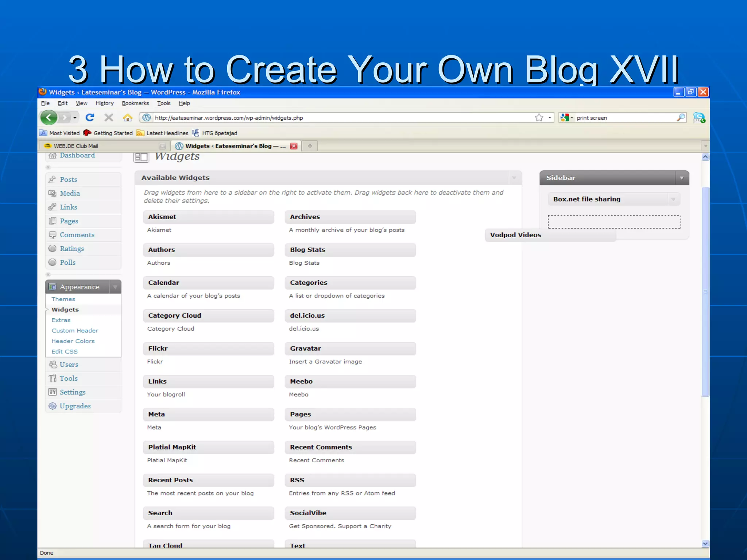
Task: Open the View menu
Action: 81,103
